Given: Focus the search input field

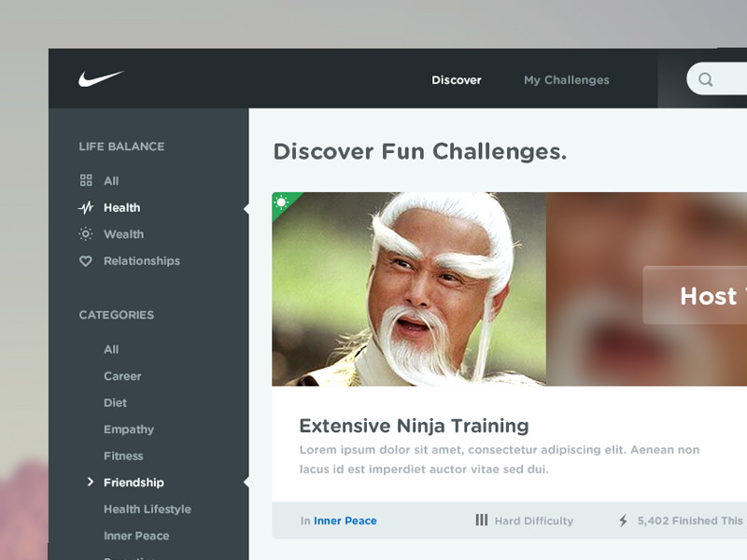Looking at the screenshot, I should 716,78.
